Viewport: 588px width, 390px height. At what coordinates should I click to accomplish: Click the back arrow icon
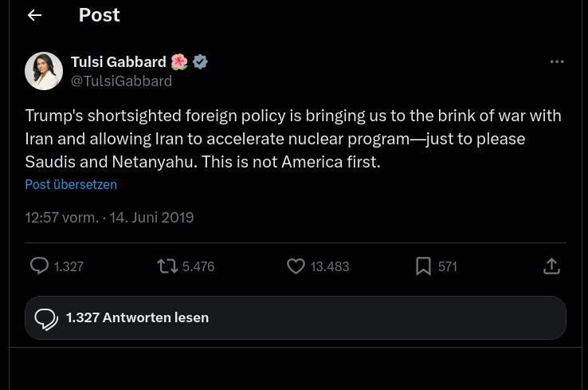click(x=34, y=16)
